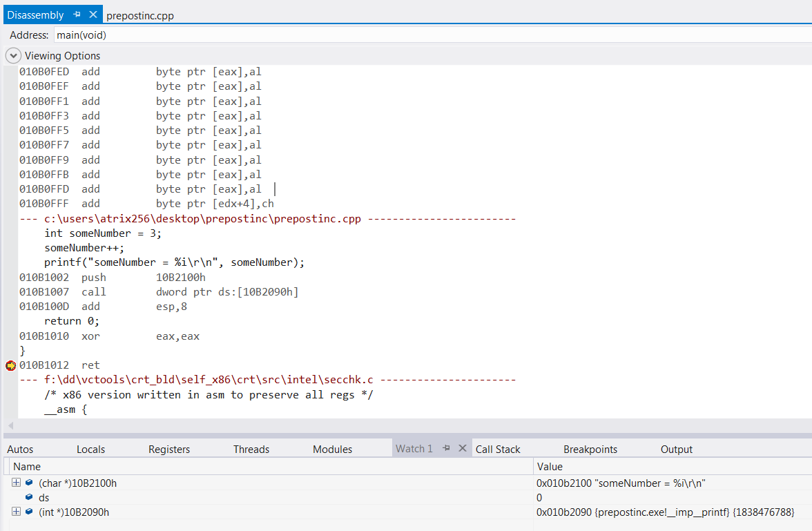Open the Locals tab
This screenshot has width=812, height=531.
(90, 450)
